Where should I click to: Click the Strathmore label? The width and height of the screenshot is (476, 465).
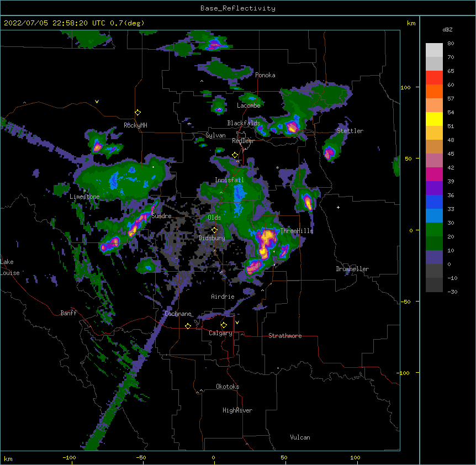click(285, 336)
